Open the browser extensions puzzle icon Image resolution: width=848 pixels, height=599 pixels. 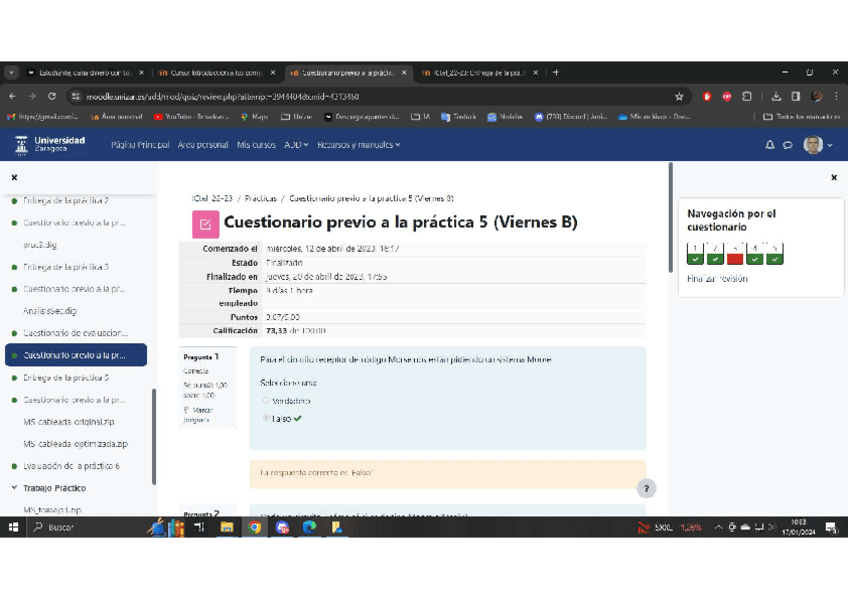pyautogui.click(x=747, y=96)
